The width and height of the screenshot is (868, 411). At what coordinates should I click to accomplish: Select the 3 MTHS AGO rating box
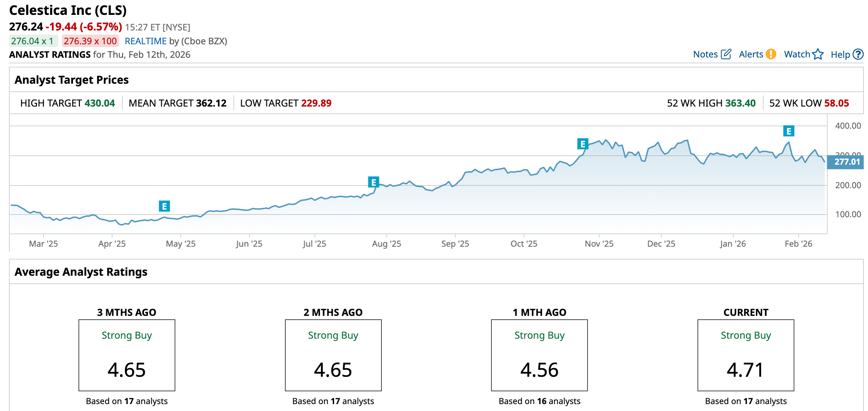pyautogui.click(x=127, y=355)
